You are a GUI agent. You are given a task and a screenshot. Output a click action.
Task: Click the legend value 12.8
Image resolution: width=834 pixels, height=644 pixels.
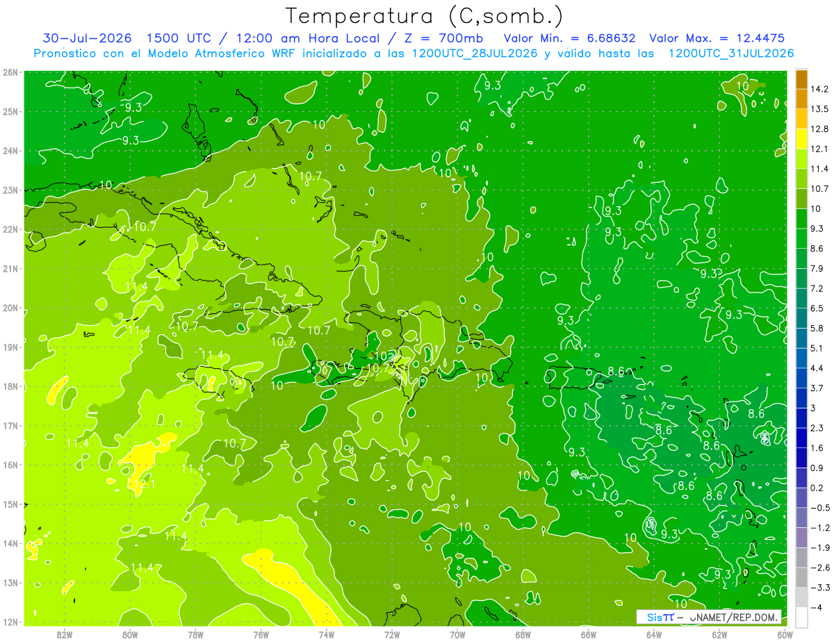coord(819,129)
